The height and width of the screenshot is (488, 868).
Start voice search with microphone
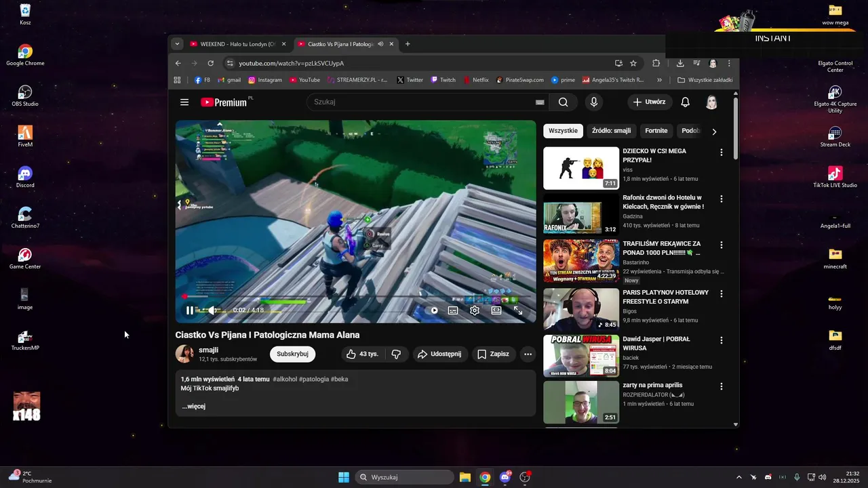(594, 102)
